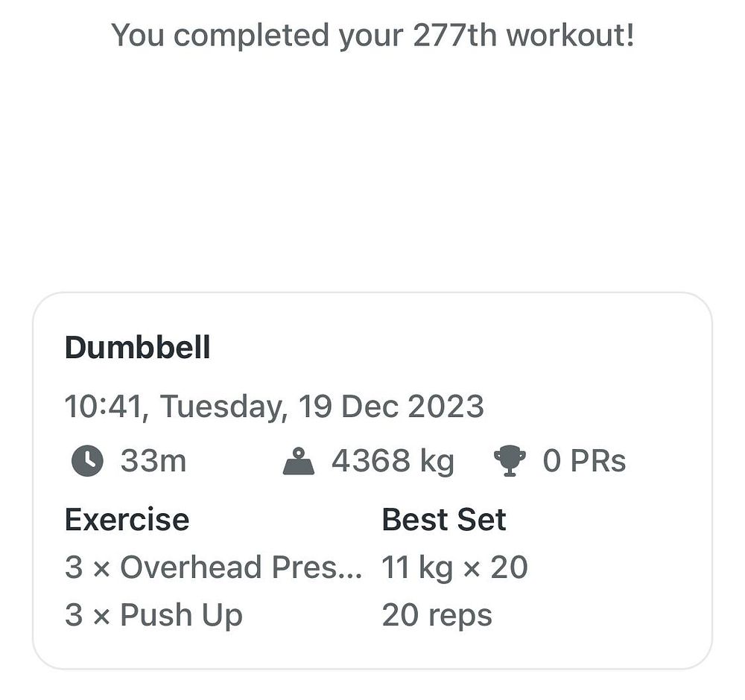Tap the 277th workout completion message
Screen dimensions: 745x700
coord(372,36)
